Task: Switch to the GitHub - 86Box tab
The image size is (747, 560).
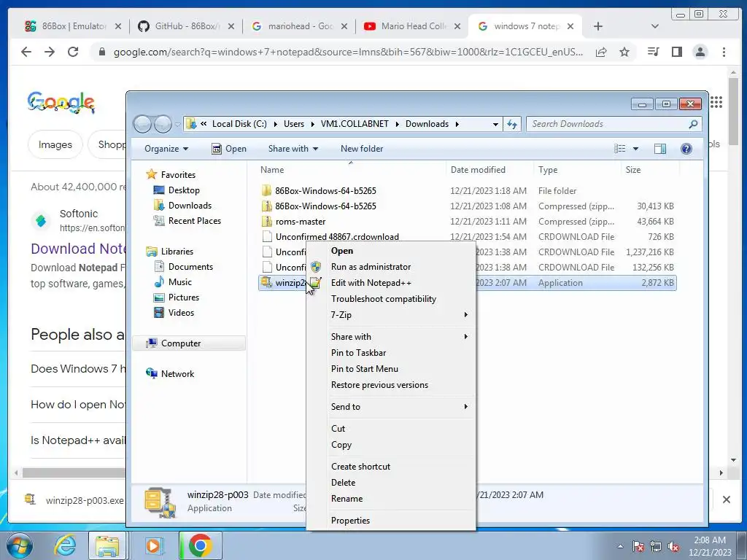Action: tap(186, 26)
